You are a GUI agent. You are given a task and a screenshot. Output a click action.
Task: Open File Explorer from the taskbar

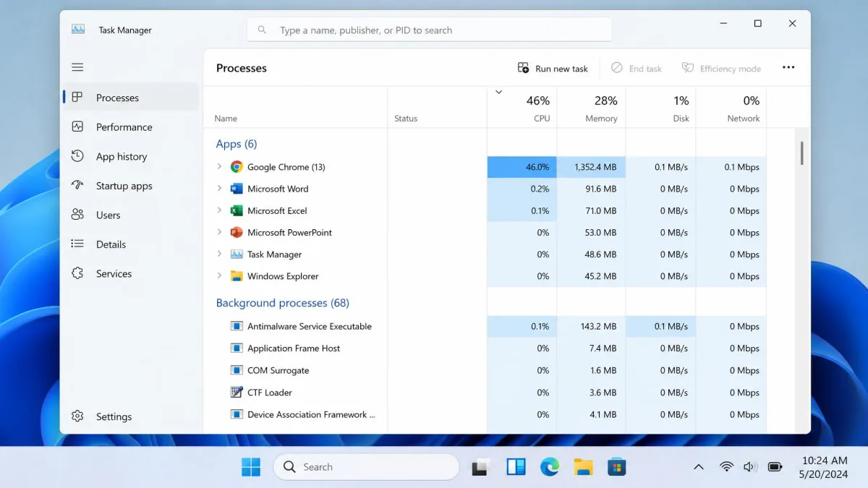[x=583, y=467]
